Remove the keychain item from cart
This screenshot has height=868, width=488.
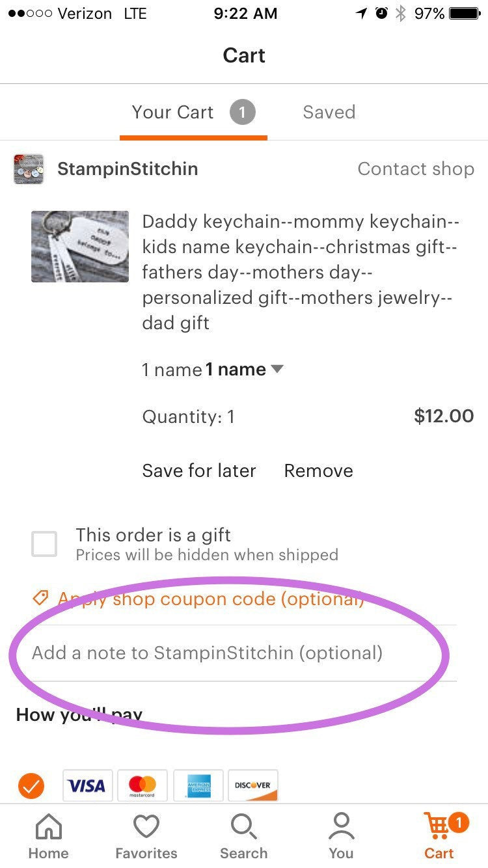(x=318, y=470)
